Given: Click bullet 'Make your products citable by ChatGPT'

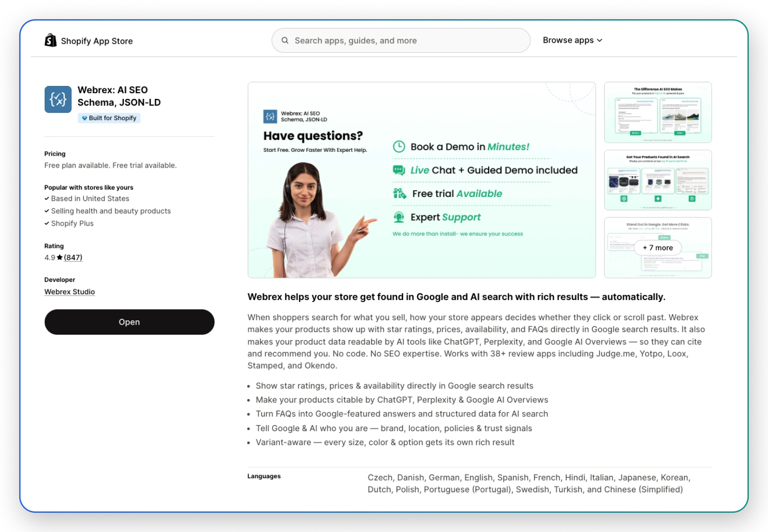Looking at the screenshot, I should 402,399.
